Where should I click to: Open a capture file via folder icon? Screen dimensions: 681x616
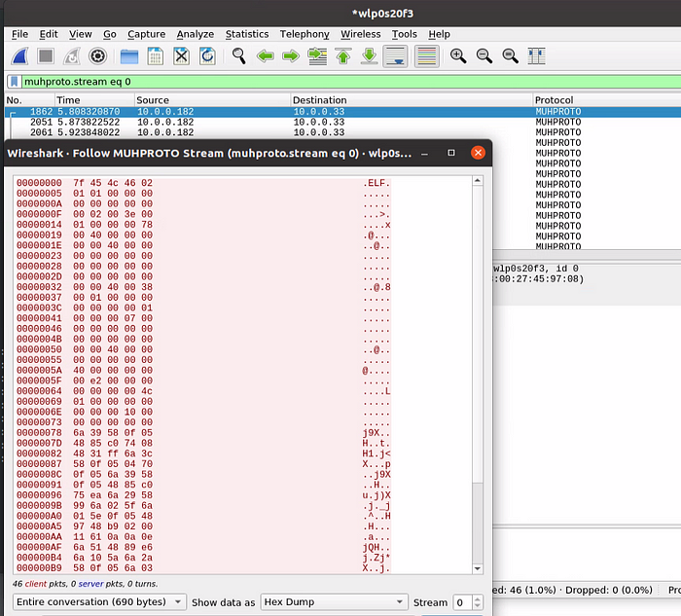pos(128,56)
